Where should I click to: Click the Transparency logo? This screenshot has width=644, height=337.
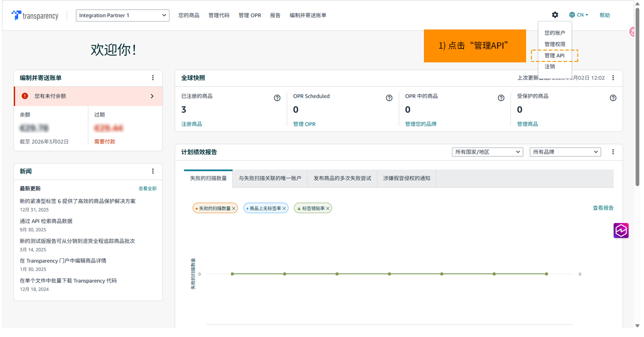[35, 16]
